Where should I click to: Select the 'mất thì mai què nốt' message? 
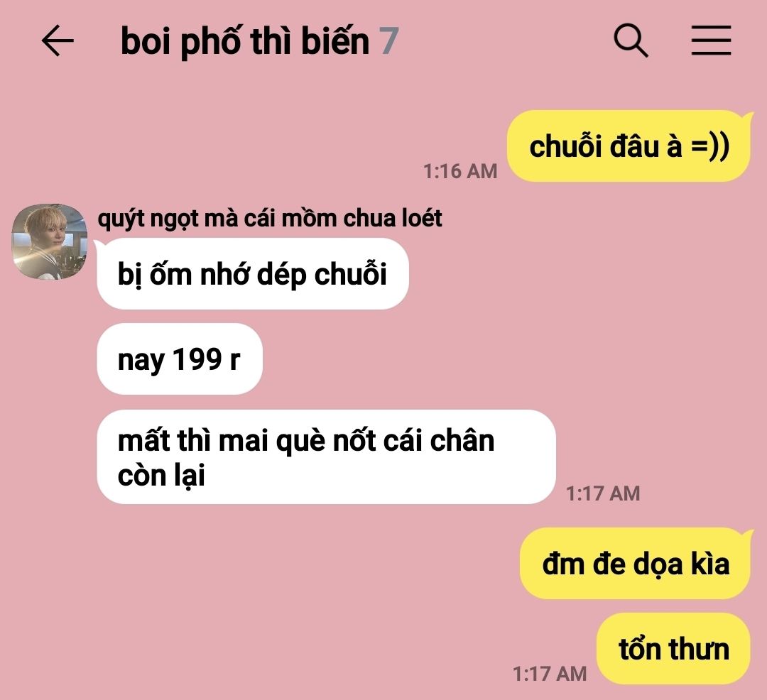tap(326, 456)
